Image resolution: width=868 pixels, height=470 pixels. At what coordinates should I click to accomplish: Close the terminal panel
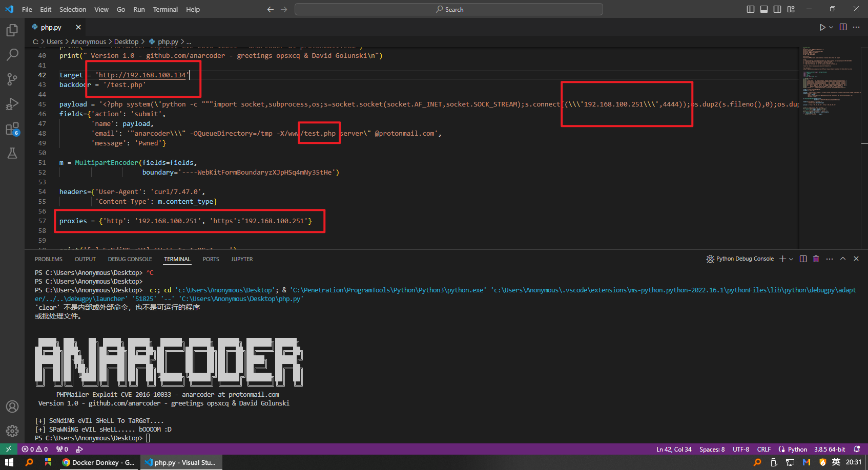tap(856, 259)
